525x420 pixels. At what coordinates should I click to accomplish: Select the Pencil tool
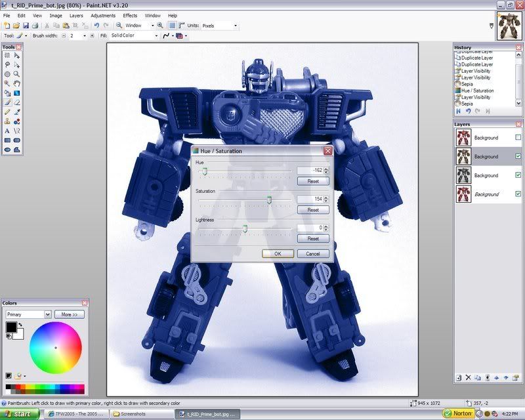click(x=7, y=112)
